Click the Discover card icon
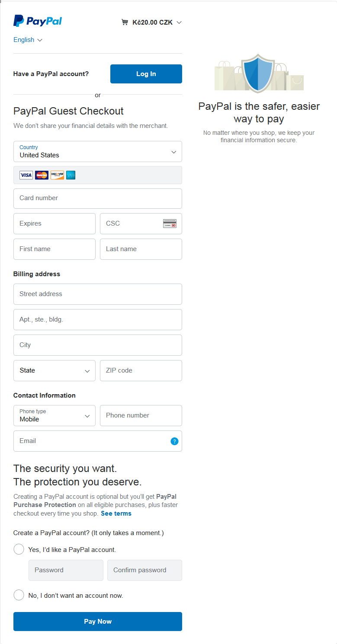The image size is (337, 644). [57, 175]
